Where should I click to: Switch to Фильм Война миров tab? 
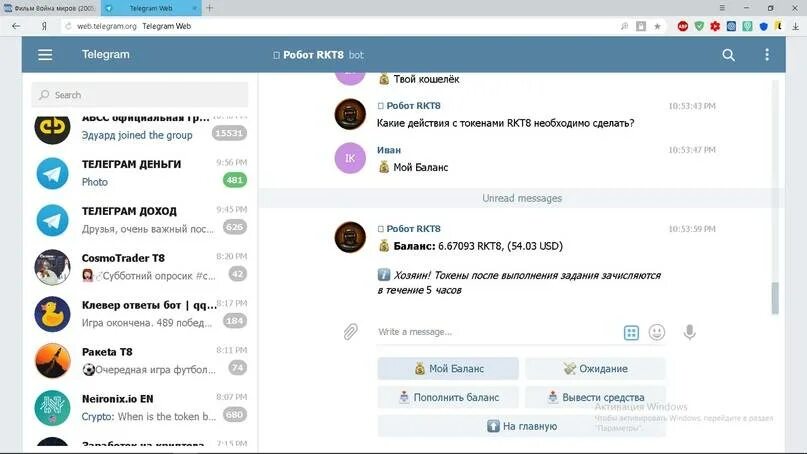coord(50,8)
